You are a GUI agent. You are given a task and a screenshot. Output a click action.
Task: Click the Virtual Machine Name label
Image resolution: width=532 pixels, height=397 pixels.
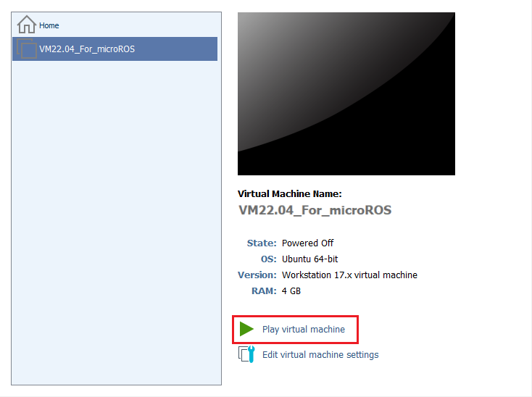[289, 194]
